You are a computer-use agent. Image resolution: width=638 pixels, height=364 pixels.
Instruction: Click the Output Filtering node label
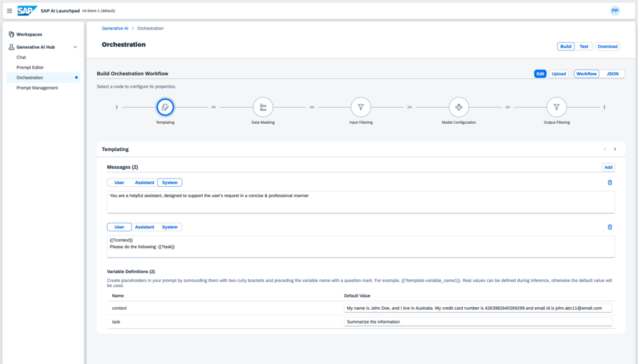click(556, 123)
